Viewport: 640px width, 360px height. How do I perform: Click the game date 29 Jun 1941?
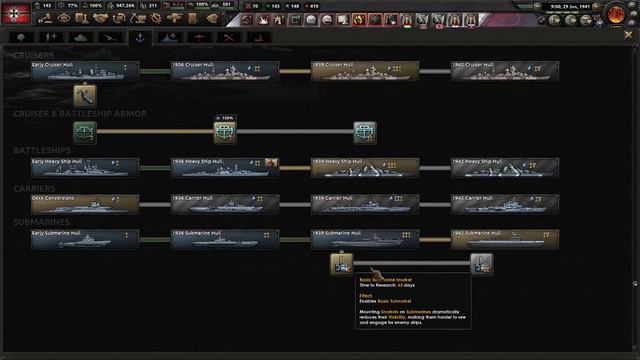(x=570, y=7)
